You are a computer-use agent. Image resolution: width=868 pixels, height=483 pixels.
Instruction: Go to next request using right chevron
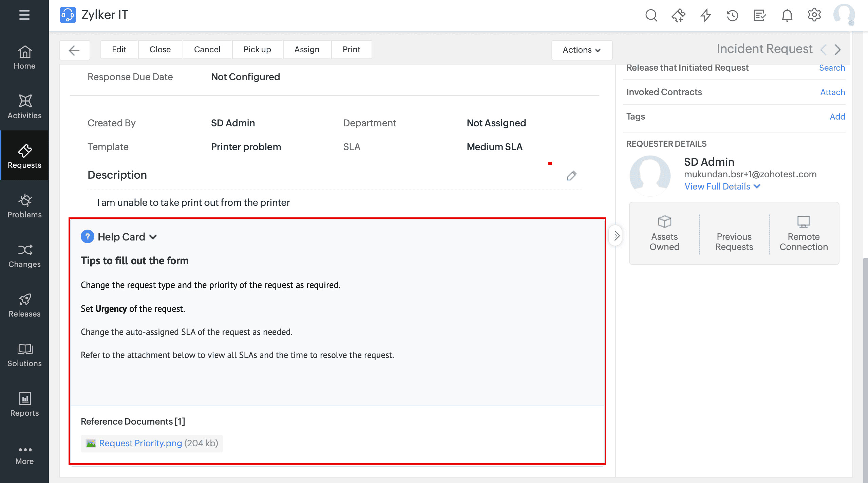coord(838,50)
